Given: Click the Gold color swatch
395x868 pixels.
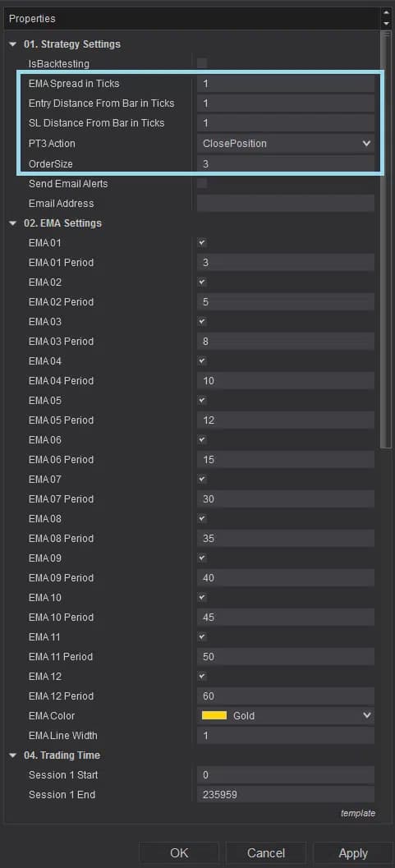Looking at the screenshot, I should pyautogui.click(x=214, y=716).
